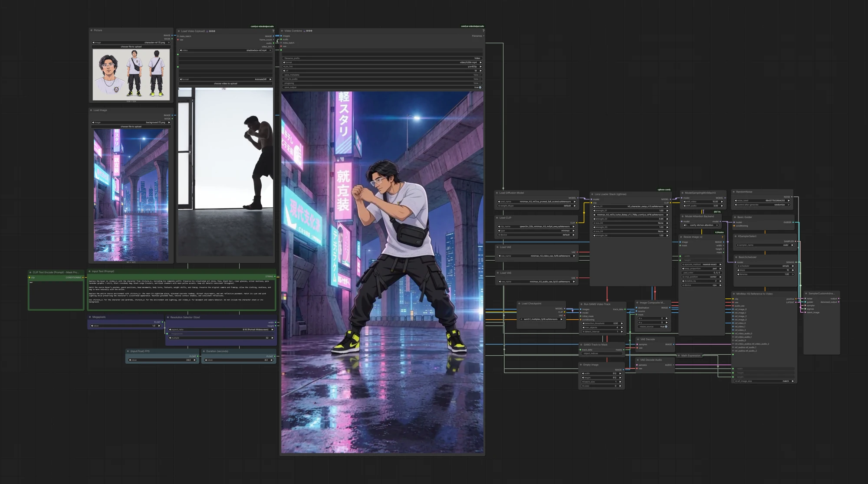868x484 pixels.
Task: Collapse the Video Combine node title dot
Action: [x=282, y=31]
